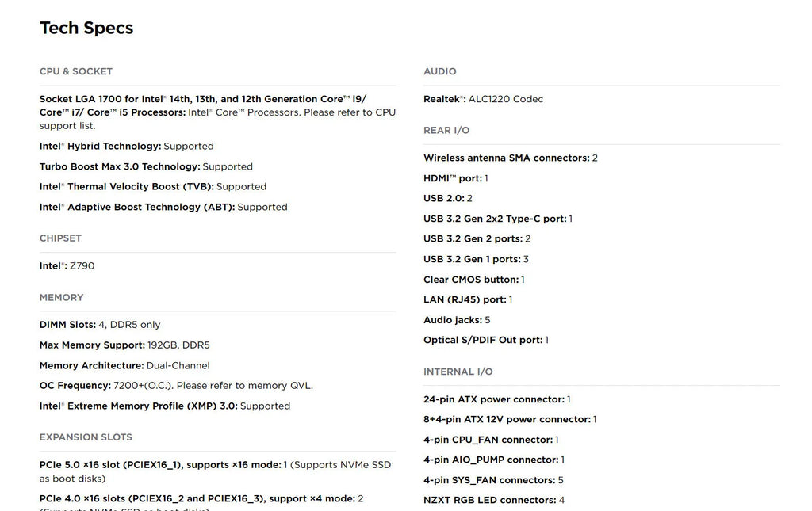Click the OC Frequency memory QVL line

(x=176, y=385)
